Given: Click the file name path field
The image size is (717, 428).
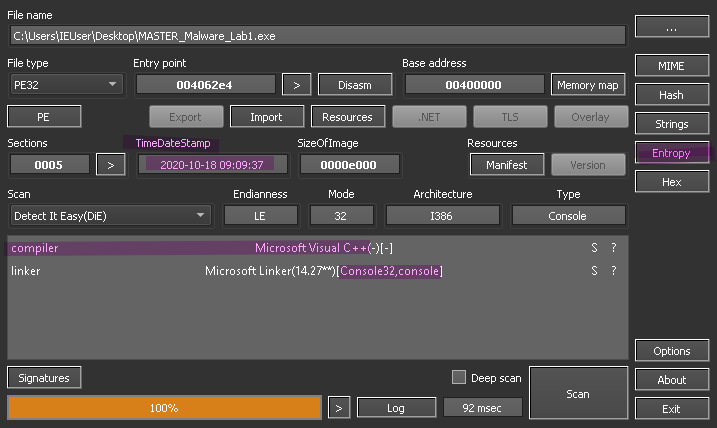Looking at the screenshot, I should coord(317,36).
